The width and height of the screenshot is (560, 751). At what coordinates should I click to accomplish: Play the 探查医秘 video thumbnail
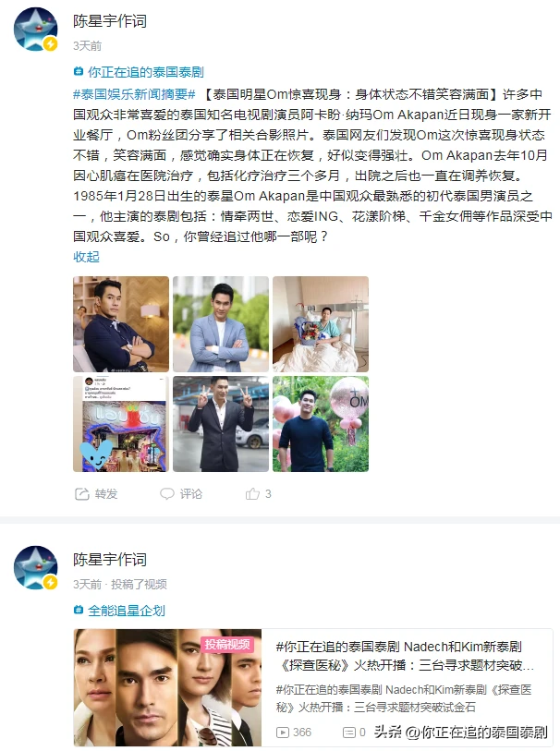click(x=167, y=687)
